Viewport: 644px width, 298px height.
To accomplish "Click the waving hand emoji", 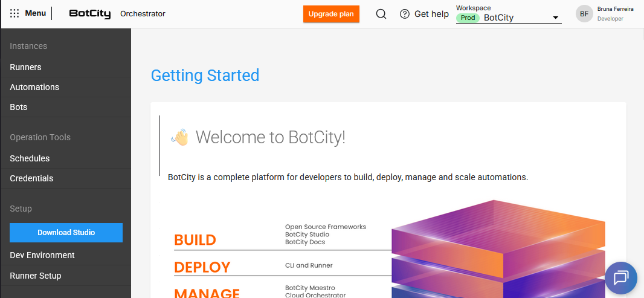I will click(x=180, y=138).
